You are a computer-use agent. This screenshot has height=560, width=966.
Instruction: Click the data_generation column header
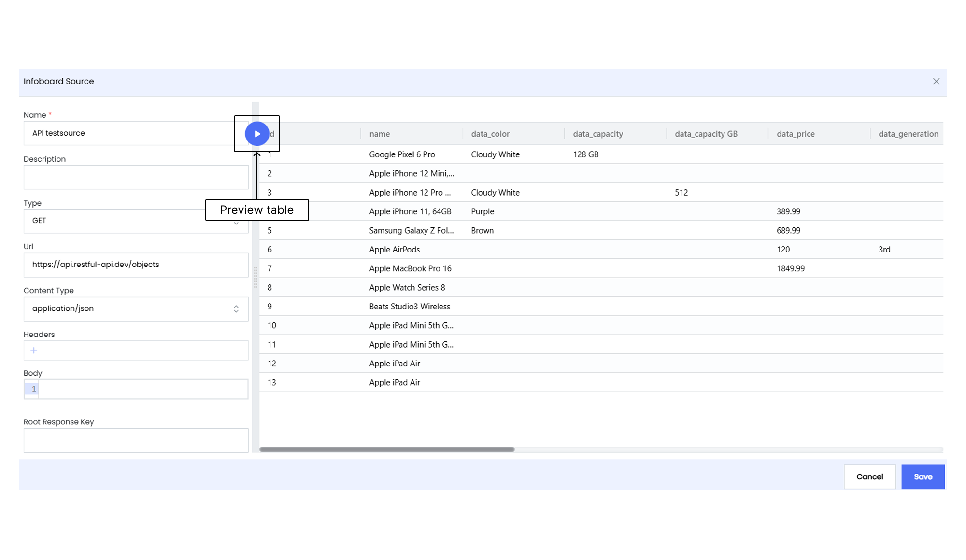coord(907,134)
